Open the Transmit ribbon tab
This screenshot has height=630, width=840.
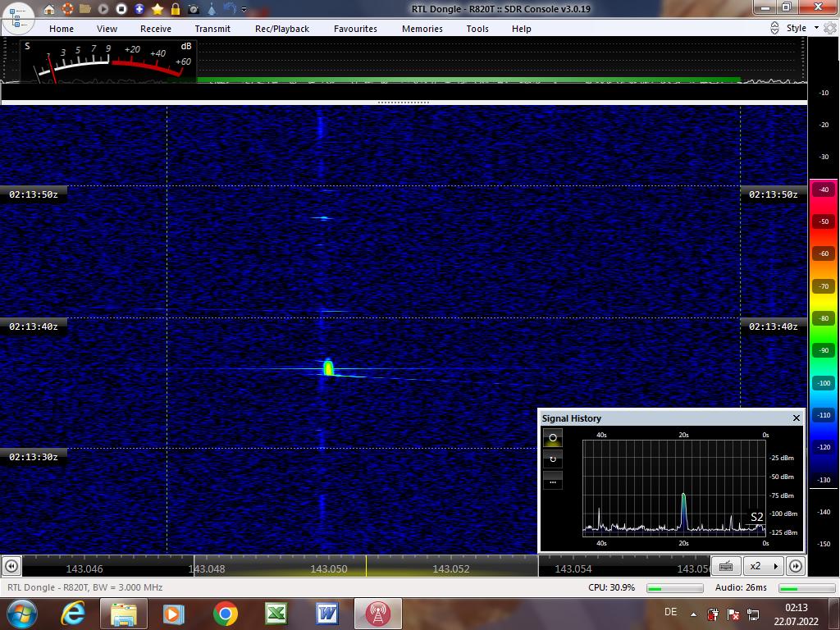tap(212, 29)
